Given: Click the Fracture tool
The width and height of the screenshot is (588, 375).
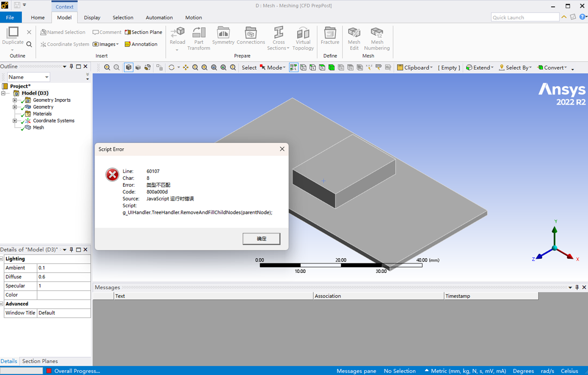Looking at the screenshot, I should pyautogui.click(x=330, y=36).
